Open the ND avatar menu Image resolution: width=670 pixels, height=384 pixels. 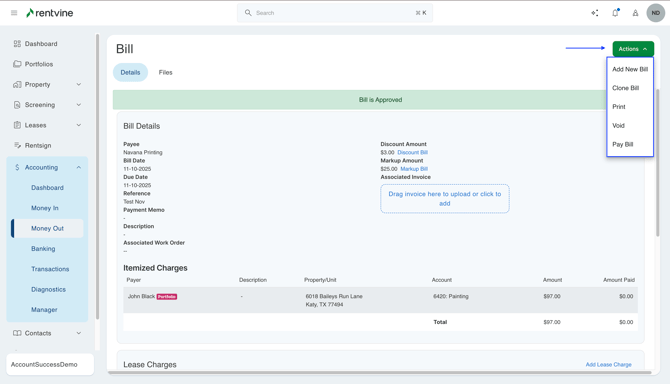pyautogui.click(x=655, y=13)
